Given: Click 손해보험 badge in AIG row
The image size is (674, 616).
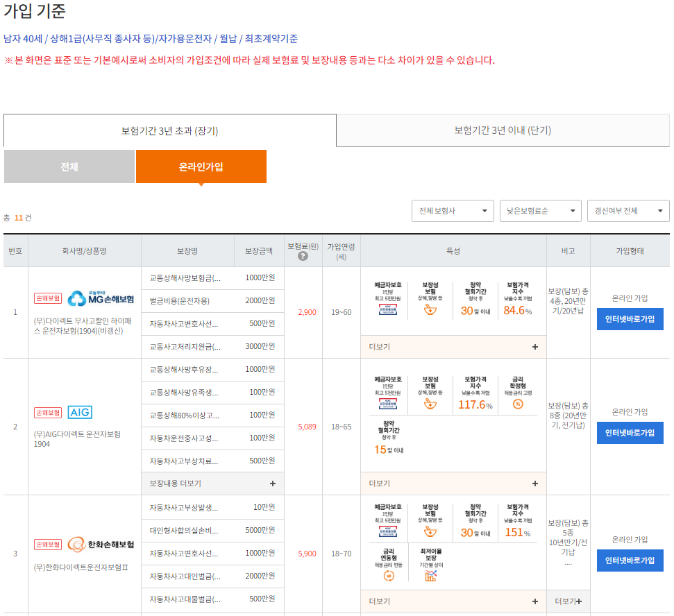Looking at the screenshot, I should (x=48, y=413).
